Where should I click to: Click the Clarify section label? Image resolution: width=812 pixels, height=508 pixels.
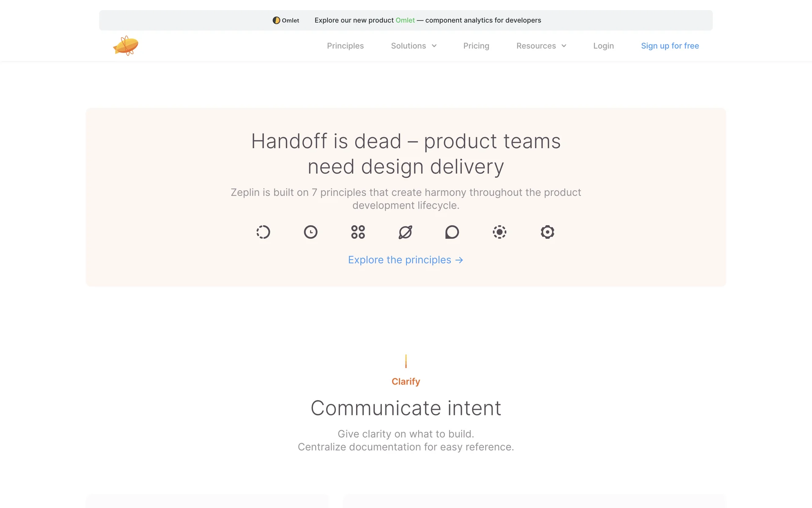406,381
